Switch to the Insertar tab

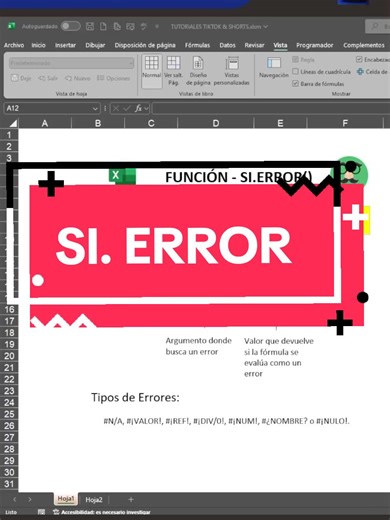click(65, 45)
